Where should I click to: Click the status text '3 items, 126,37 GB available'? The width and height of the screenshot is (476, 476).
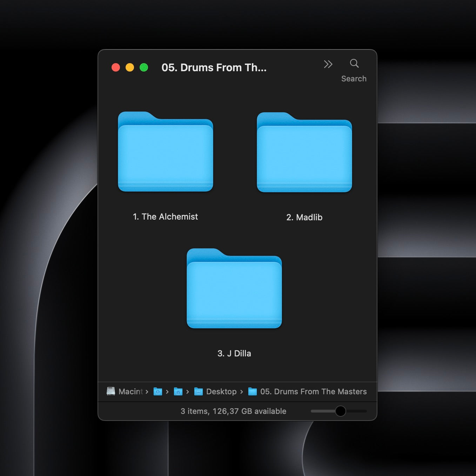[233, 411]
